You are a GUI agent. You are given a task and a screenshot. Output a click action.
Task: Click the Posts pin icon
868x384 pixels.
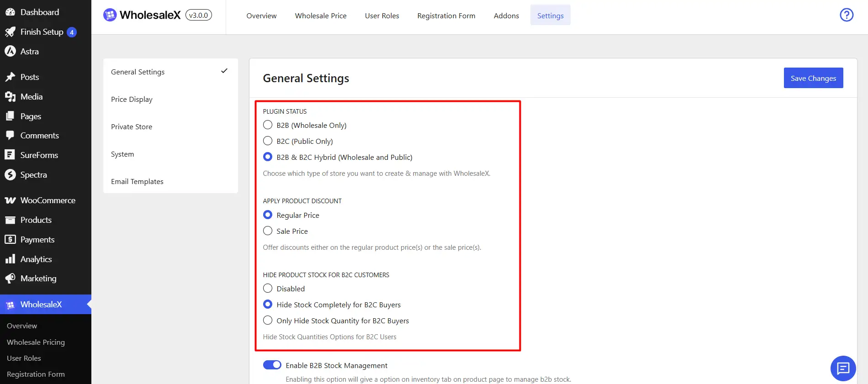tap(10, 77)
